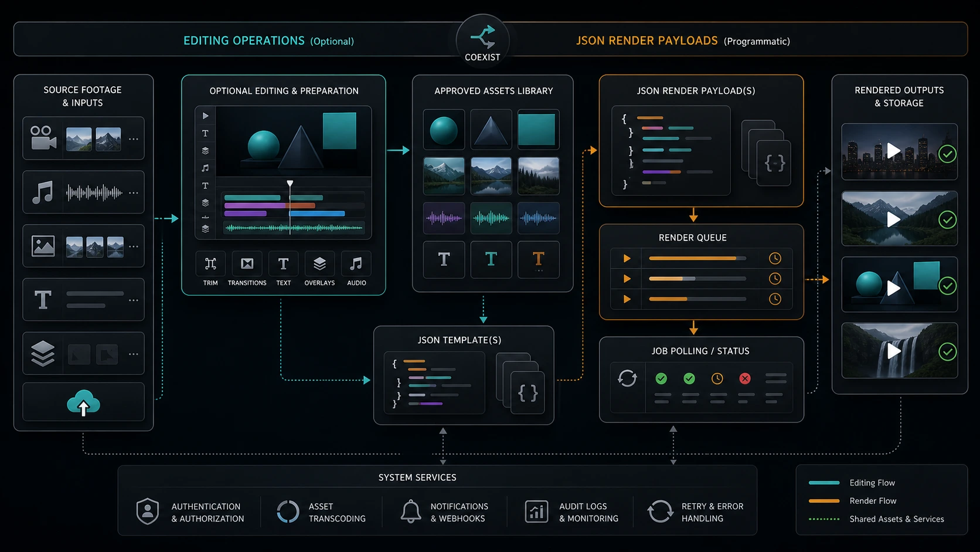Open the video source row ellipsis menu

pyautogui.click(x=134, y=139)
